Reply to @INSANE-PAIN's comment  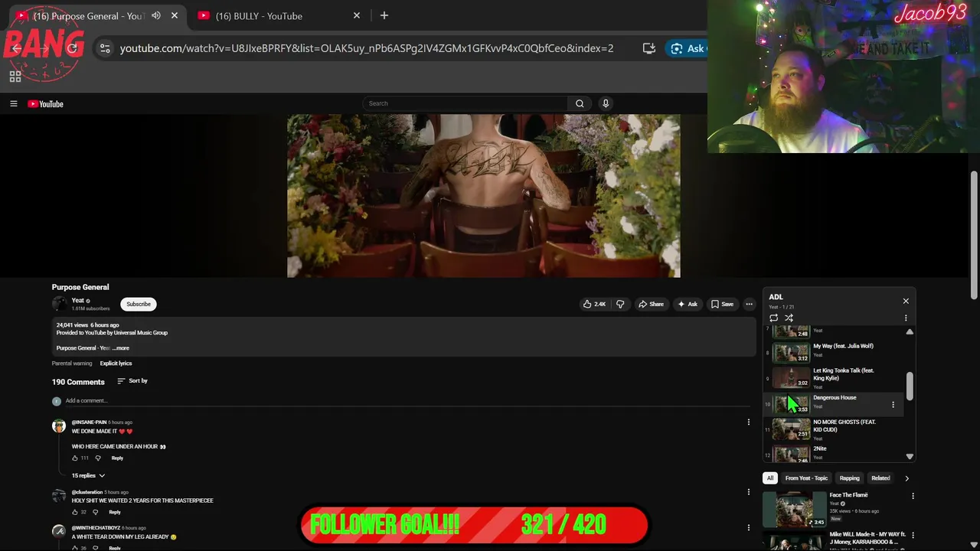[x=117, y=458]
